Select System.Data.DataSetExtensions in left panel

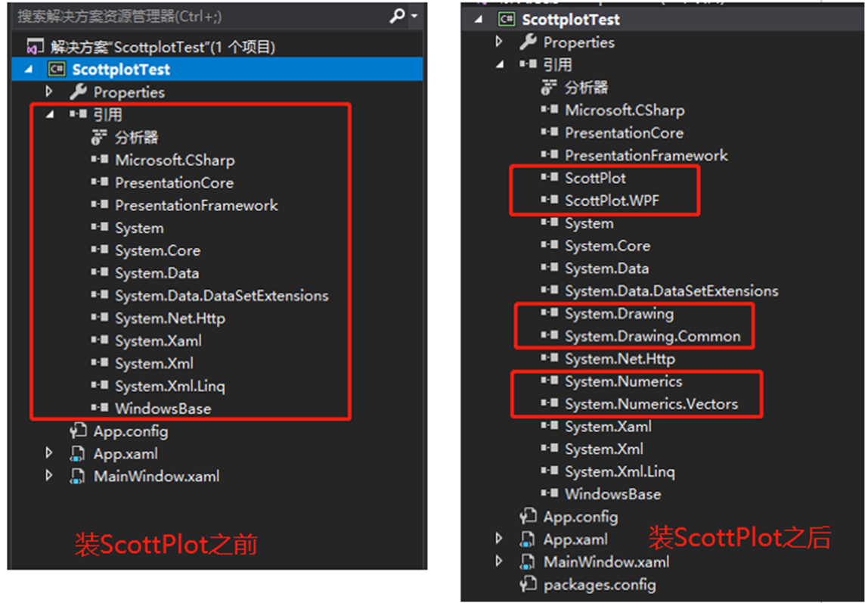point(222,297)
